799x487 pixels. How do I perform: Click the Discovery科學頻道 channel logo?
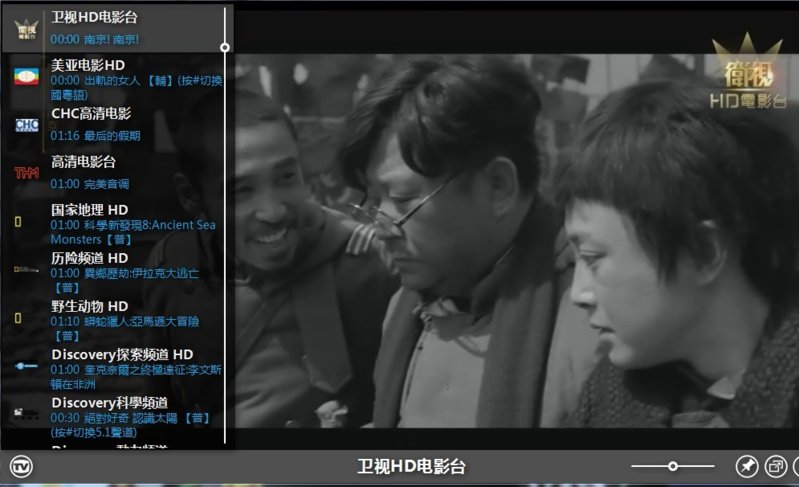(x=20, y=413)
